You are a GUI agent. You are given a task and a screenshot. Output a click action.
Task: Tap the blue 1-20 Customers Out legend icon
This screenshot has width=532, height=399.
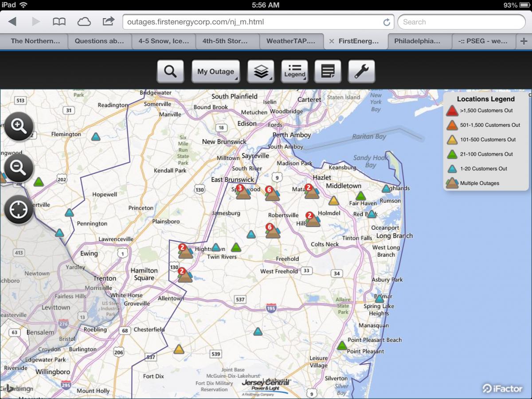point(452,168)
